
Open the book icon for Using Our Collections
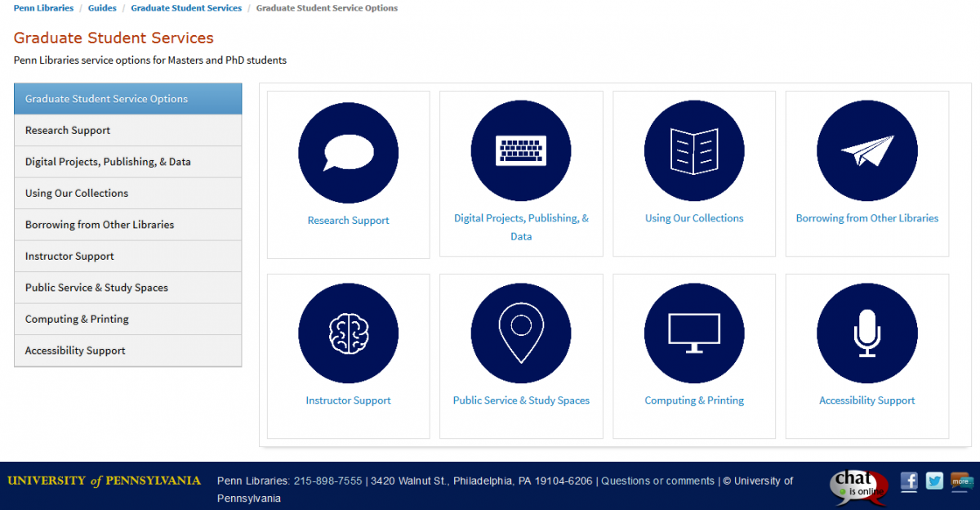coord(694,150)
